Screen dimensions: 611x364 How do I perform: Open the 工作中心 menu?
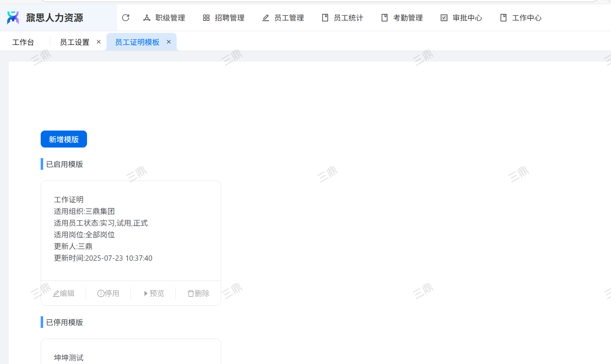click(521, 18)
